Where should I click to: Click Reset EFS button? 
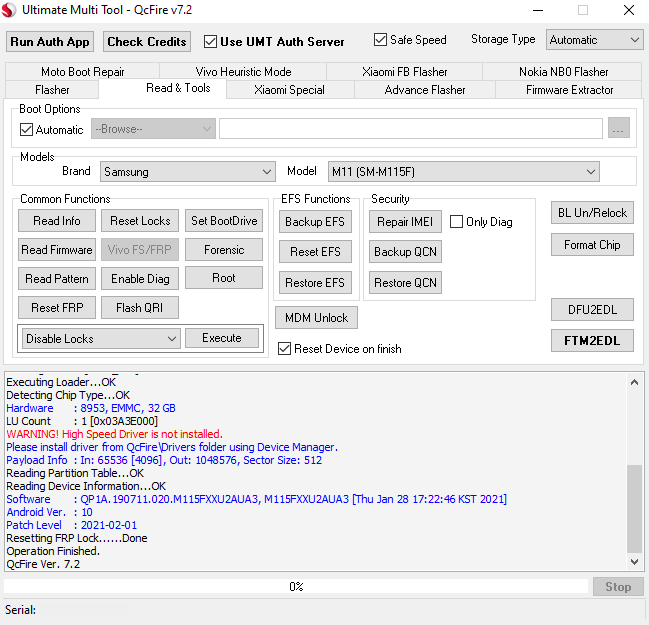coord(315,252)
